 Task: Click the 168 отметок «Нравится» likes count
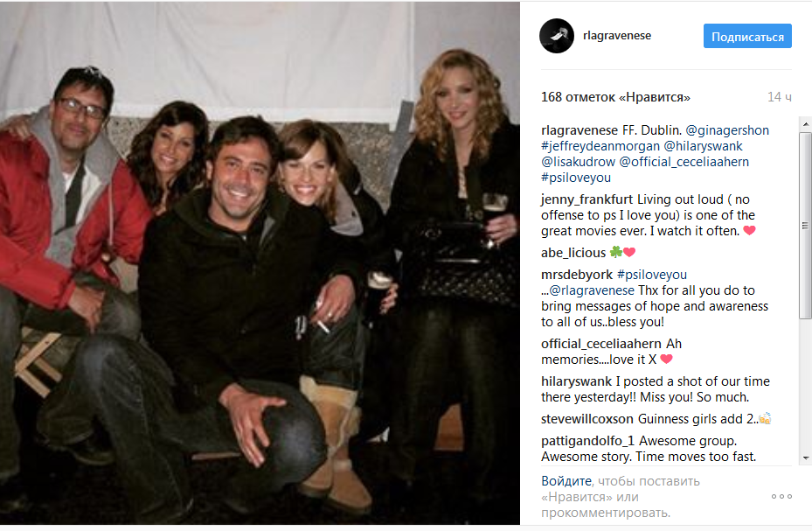615,97
